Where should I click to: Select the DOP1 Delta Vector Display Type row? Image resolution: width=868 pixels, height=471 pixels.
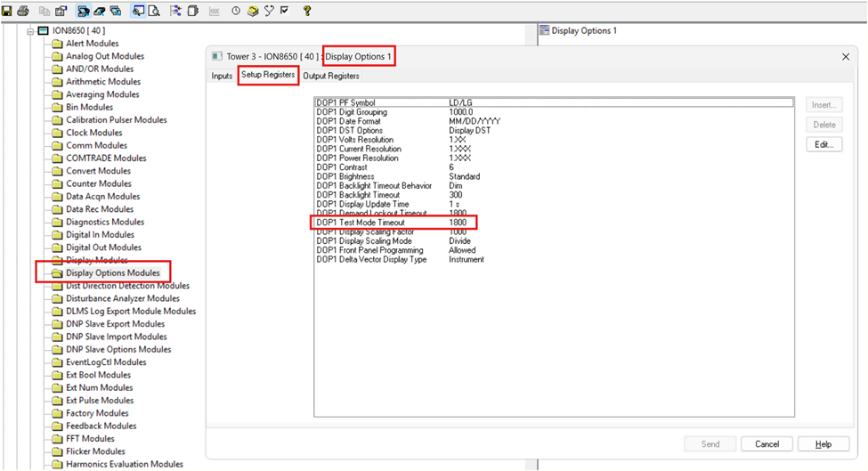point(554,260)
